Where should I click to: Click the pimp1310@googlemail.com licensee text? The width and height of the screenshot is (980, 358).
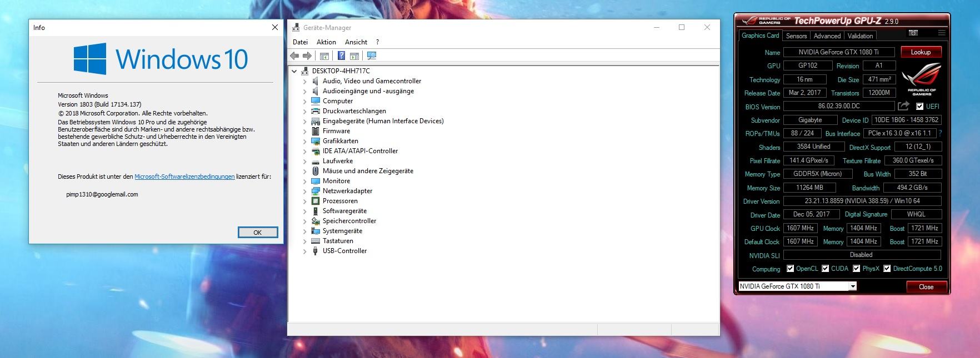pyautogui.click(x=102, y=195)
